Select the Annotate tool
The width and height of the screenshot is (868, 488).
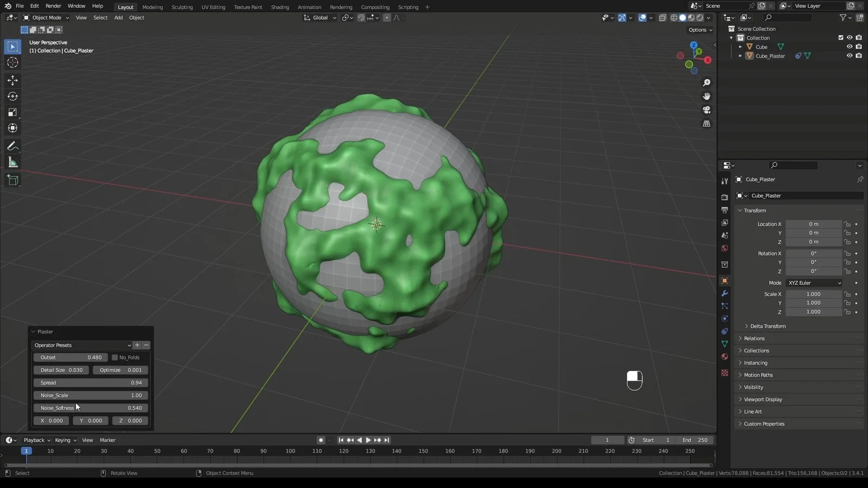[x=12, y=146]
